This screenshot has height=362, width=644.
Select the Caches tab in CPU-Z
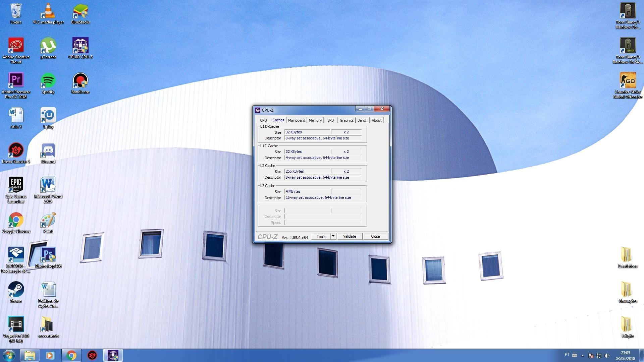pos(278,120)
